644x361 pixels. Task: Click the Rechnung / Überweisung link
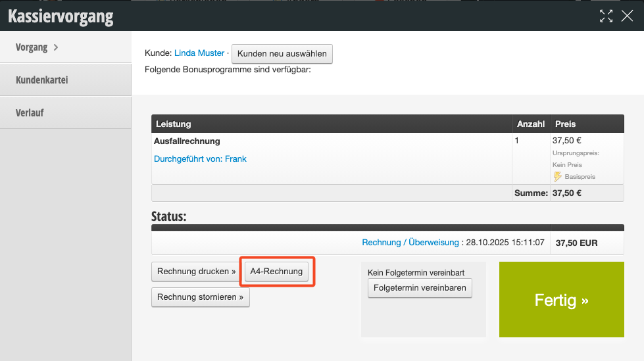(410, 243)
